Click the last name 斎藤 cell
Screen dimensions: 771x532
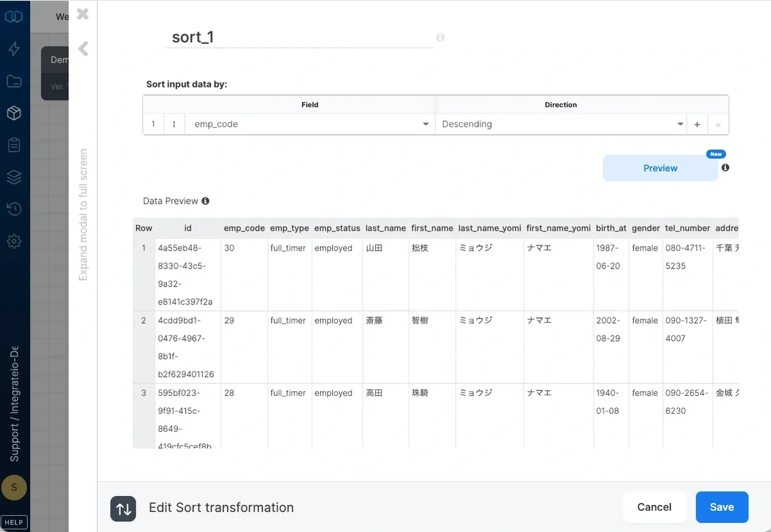pos(385,348)
